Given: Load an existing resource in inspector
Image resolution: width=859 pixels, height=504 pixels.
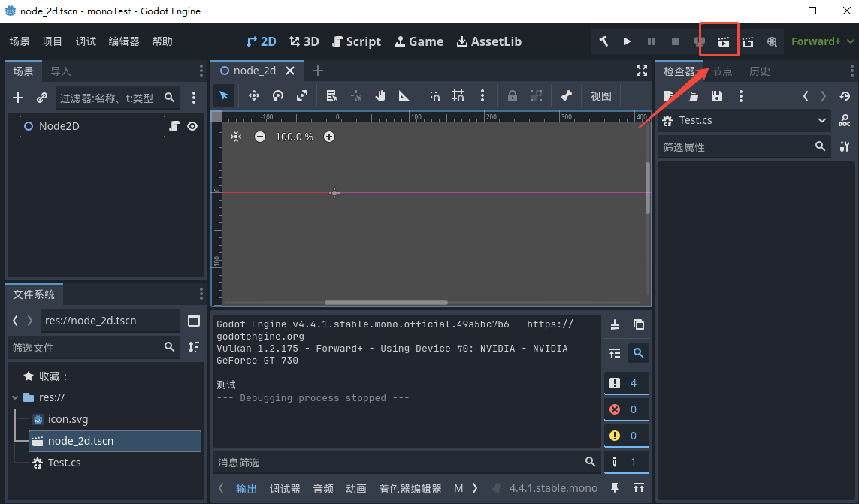Looking at the screenshot, I should click(692, 96).
